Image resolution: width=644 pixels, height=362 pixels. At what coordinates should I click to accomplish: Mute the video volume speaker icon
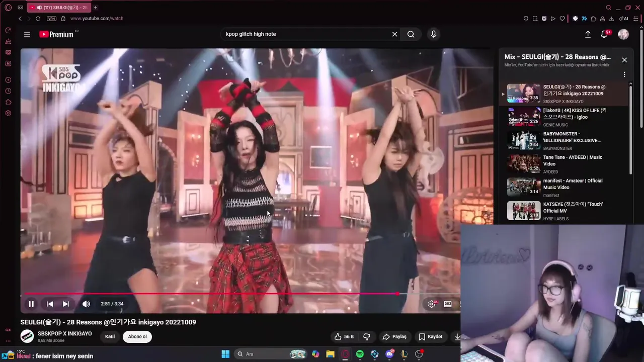[86, 304]
